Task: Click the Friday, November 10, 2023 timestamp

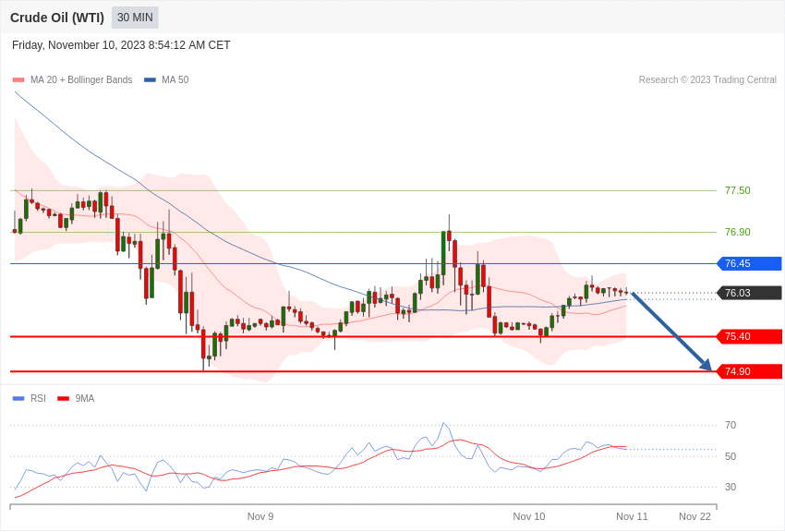Action: (x=121, y=45)
